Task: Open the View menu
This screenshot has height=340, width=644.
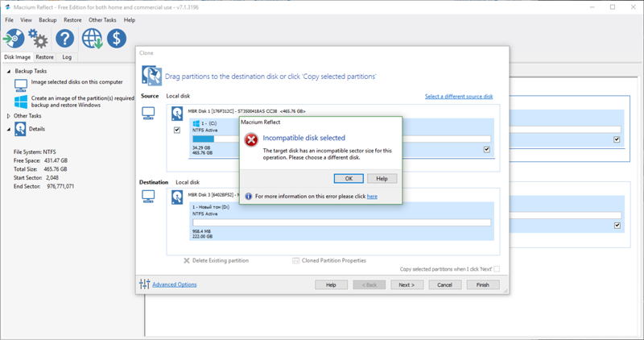Action: (26, 19)
